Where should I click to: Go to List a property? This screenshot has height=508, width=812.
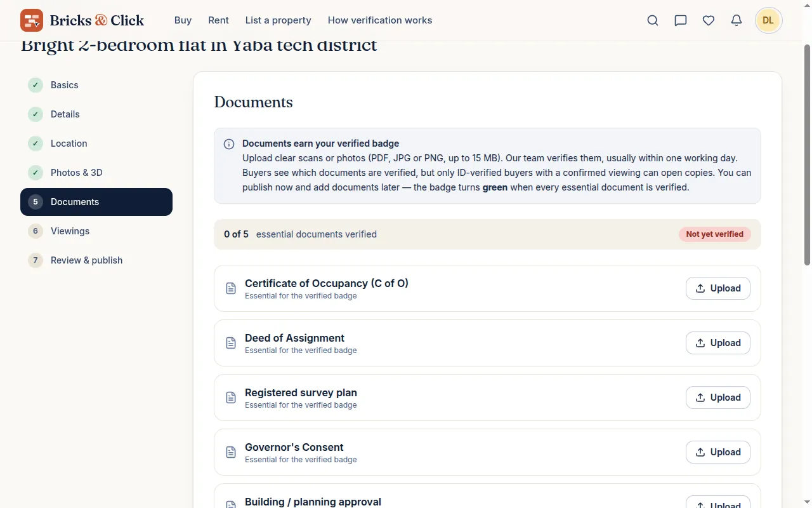(278, 20)
